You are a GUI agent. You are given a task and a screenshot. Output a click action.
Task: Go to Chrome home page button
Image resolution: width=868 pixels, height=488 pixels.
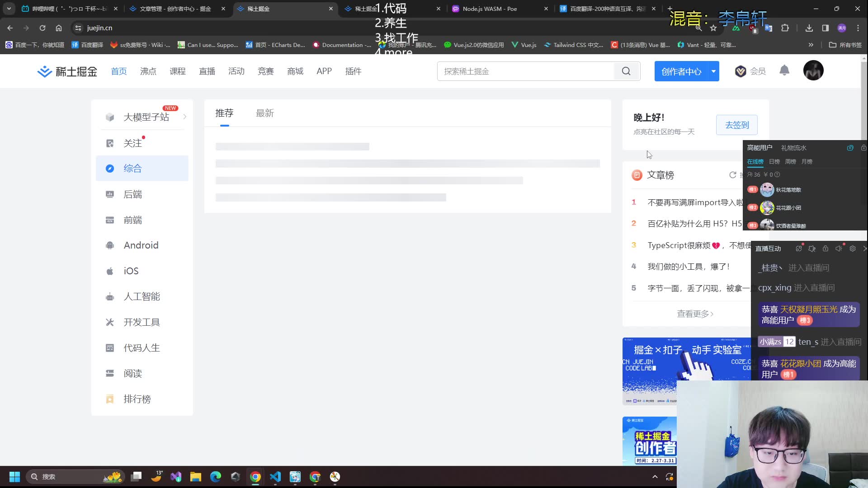(59, 28)
